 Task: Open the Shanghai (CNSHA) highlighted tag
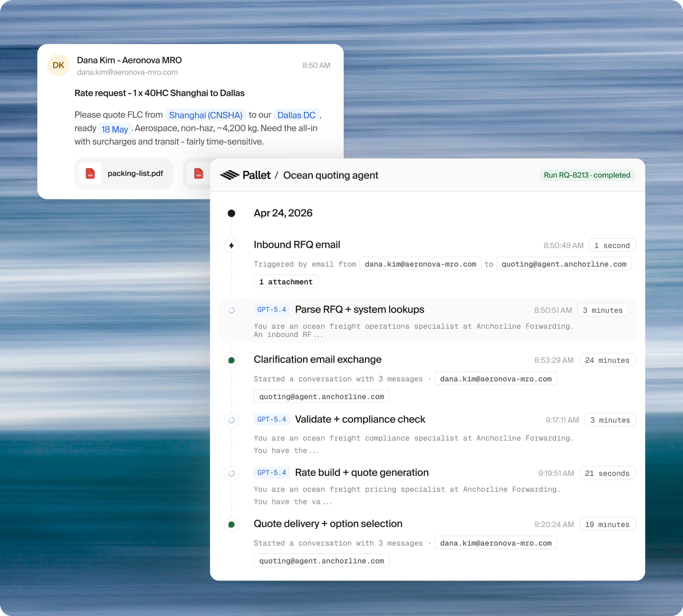click(x=206, y=115)
